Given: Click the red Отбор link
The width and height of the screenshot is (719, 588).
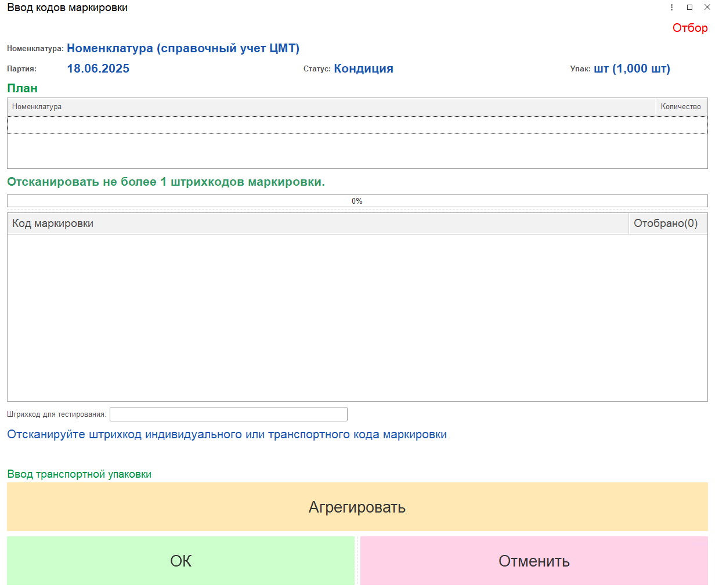Looking at the screenshot, I should pos(689,28).
